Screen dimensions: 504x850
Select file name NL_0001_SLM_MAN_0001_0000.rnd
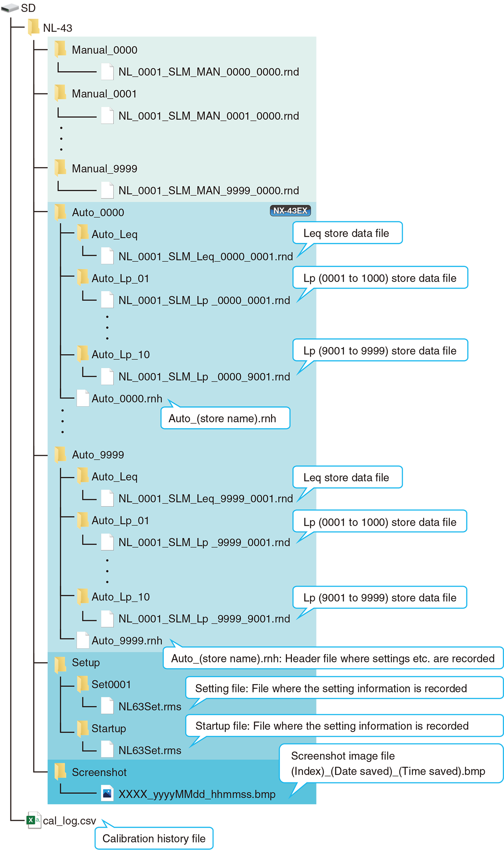click(209, 116)
